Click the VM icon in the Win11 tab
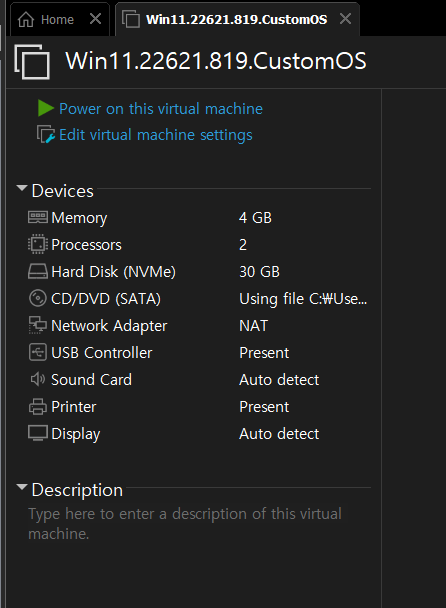446x608 pixels. point(131,19)
